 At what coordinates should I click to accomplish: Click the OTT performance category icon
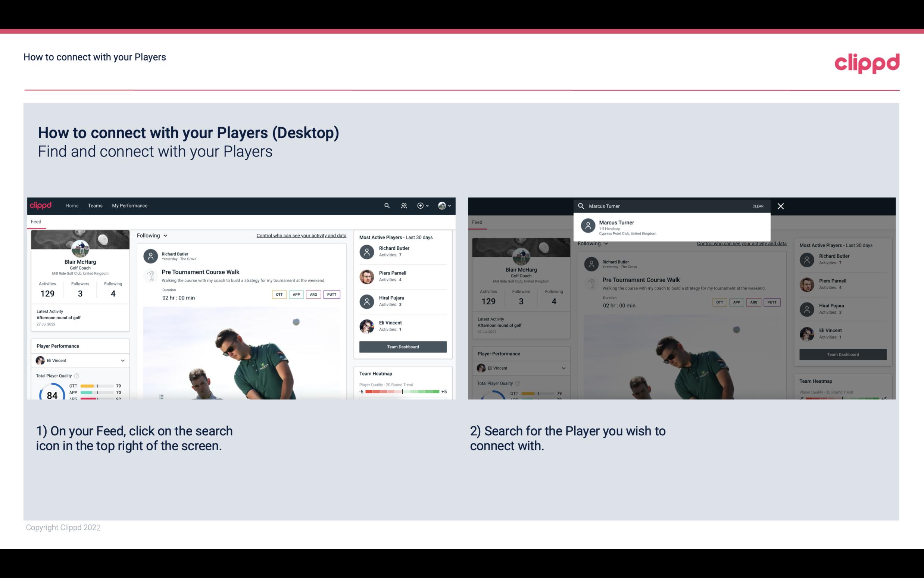(279, 294)
